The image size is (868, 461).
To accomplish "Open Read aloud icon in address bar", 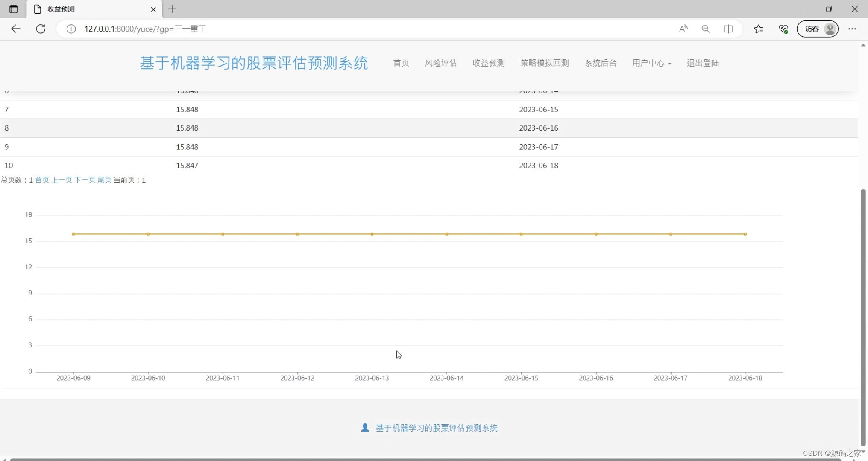I will click(683, 29).
